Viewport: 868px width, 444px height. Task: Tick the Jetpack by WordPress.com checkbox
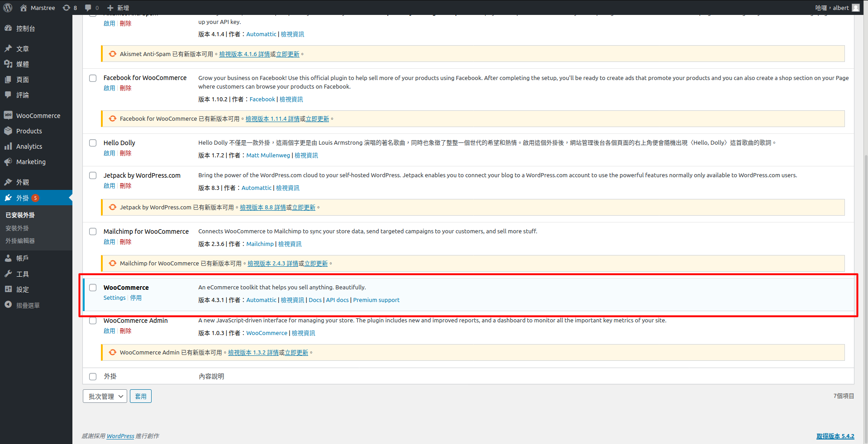point(93,175)
